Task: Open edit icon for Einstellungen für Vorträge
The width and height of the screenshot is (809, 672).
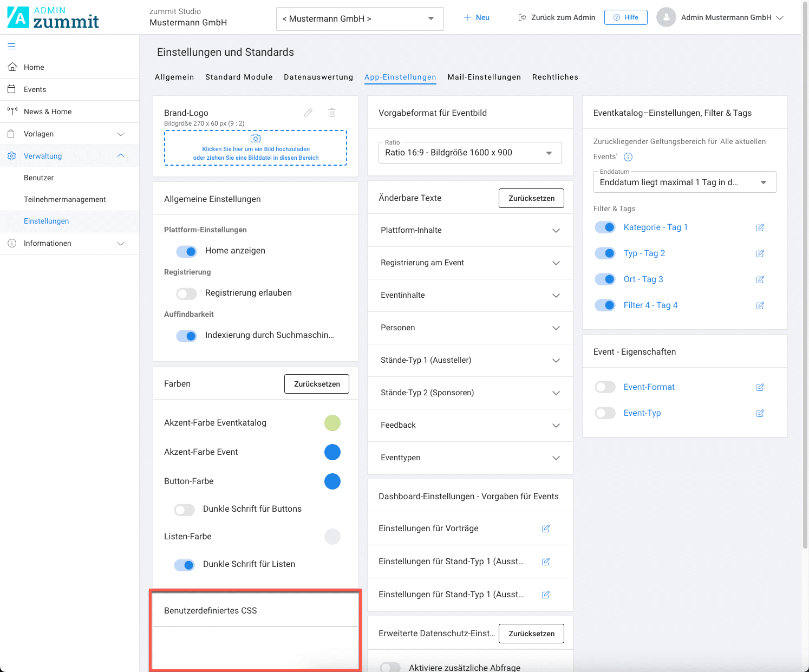Action: point(545,529)
